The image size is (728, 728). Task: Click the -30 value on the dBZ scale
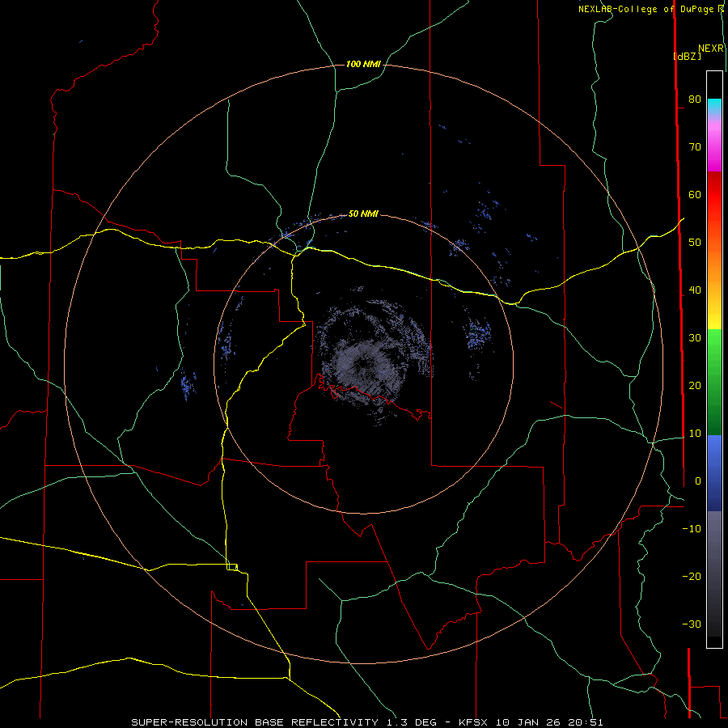(692, 624)
